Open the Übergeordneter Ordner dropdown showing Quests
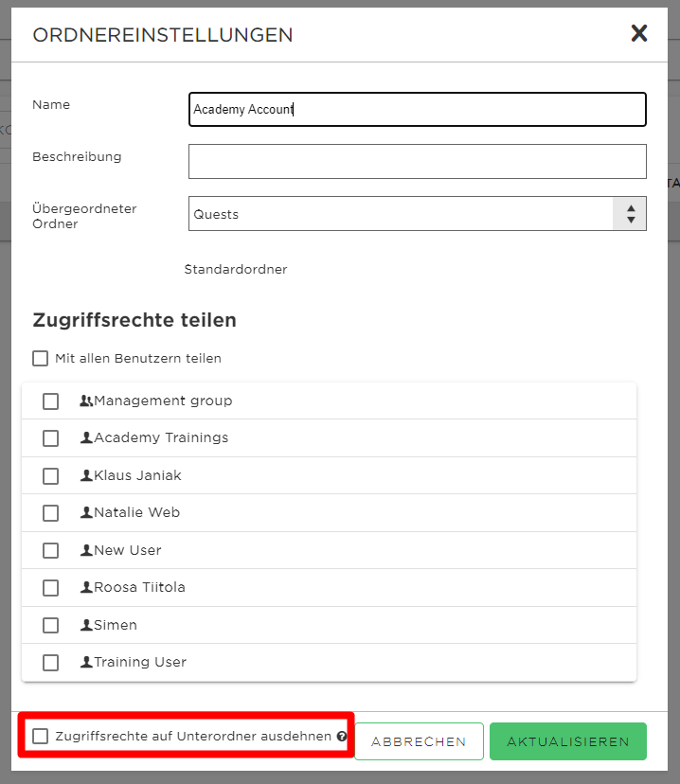The image size is (680, 784). click(417, 213)
